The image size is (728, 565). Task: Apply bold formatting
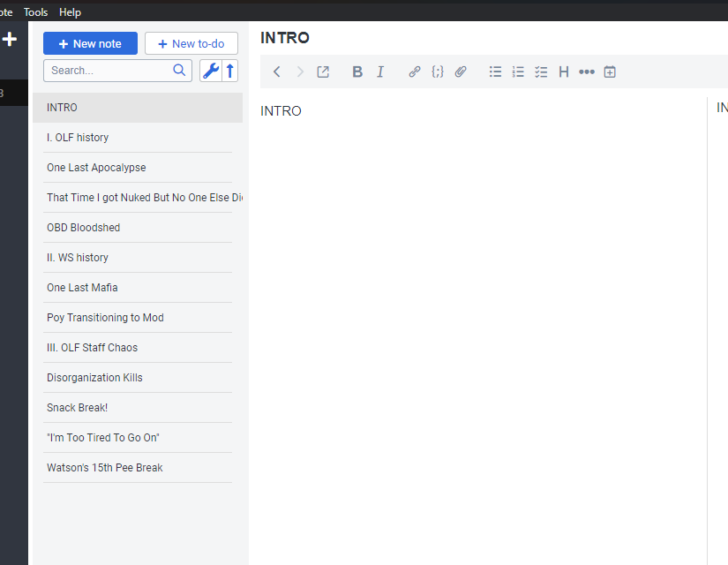pyautogui.click(x=357, y=72)
